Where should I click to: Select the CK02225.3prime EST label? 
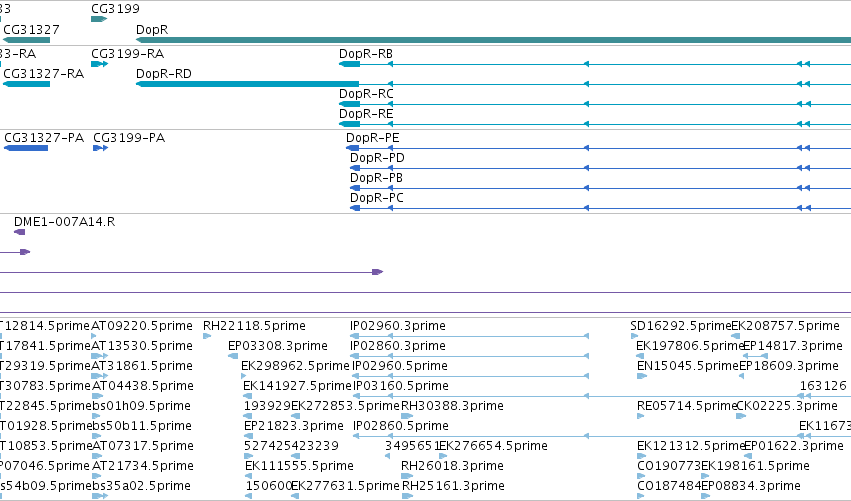787,406
